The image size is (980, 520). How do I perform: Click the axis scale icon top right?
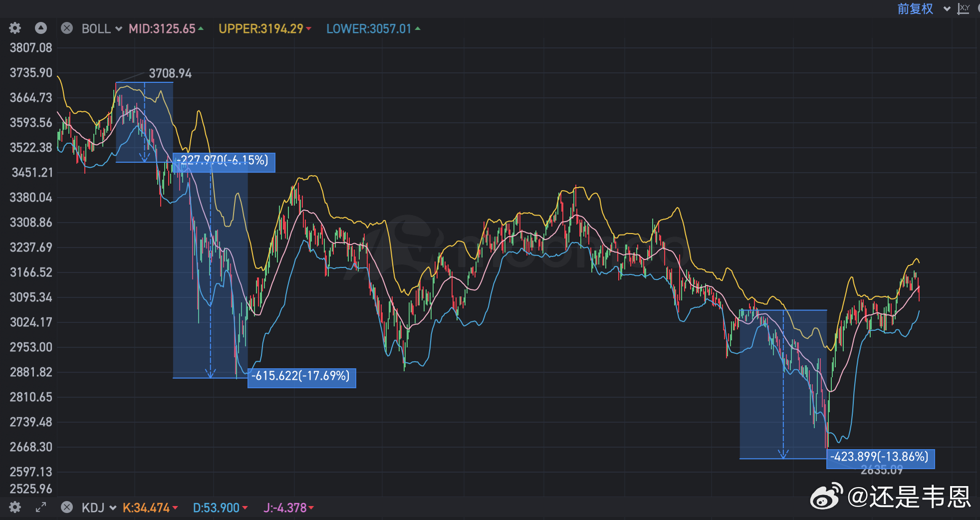pyautogui.click(x=964, y=8)
